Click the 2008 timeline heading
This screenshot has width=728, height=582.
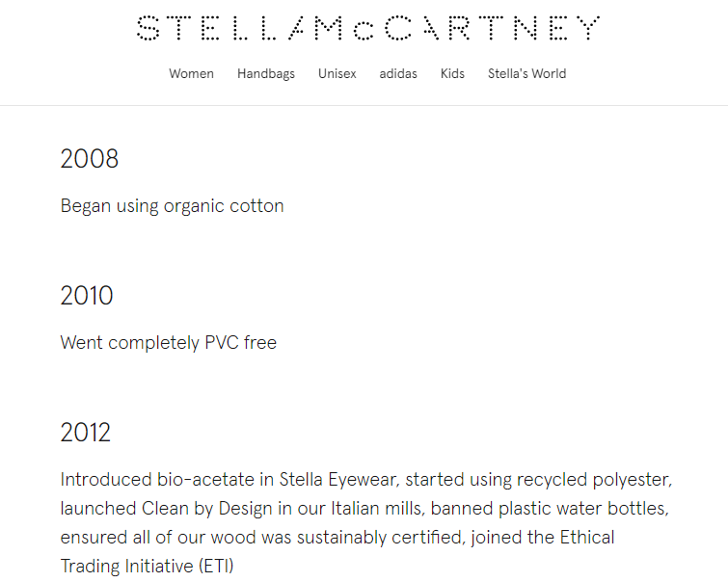click(x=89, y=159)
